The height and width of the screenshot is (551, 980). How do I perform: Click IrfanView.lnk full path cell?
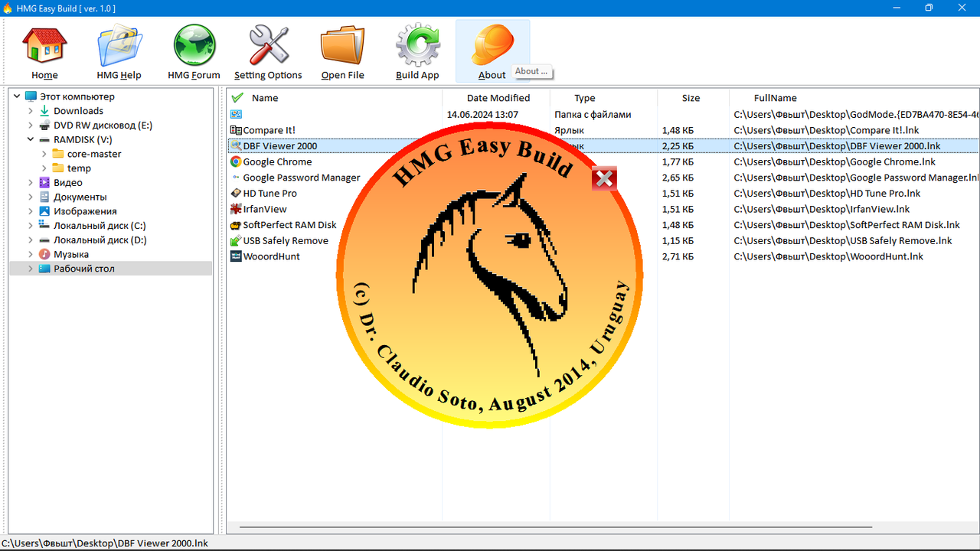point(822,209)
